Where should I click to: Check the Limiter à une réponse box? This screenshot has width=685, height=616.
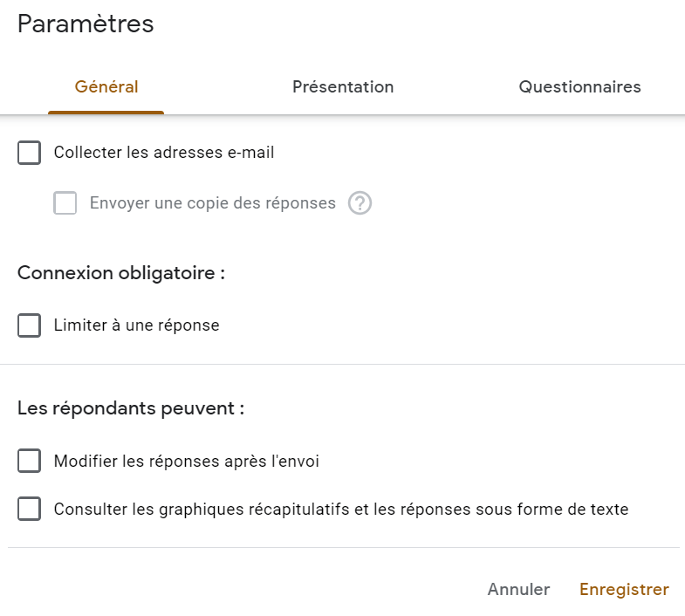click(x=30, y=325)
